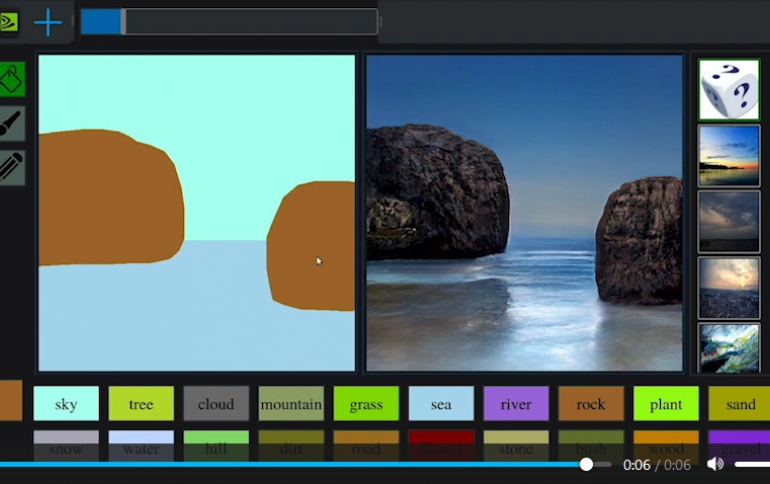Image resolution: width=770 pixels, height=484 pixels.
Task: Select the paintbrush tool
Action: (x=11, y=123)
